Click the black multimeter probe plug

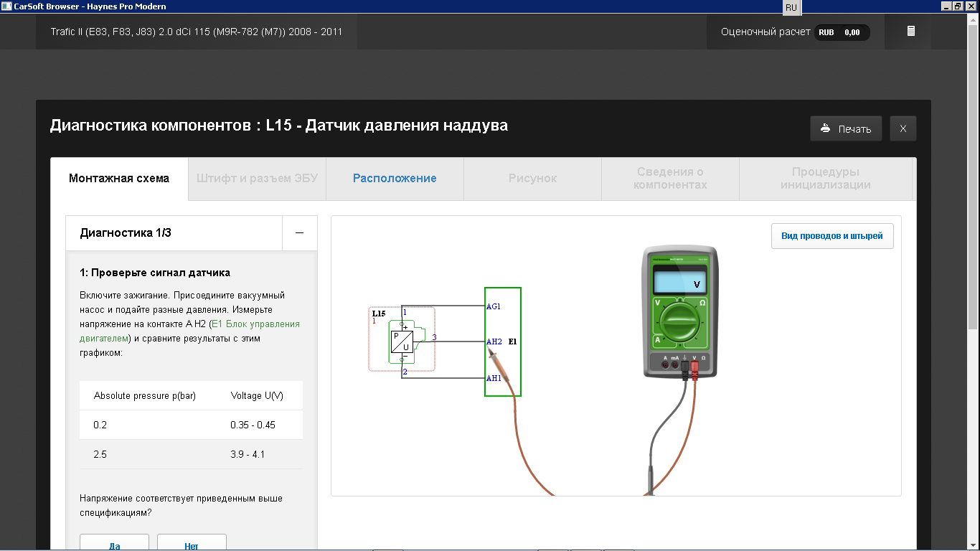point(685,369)
